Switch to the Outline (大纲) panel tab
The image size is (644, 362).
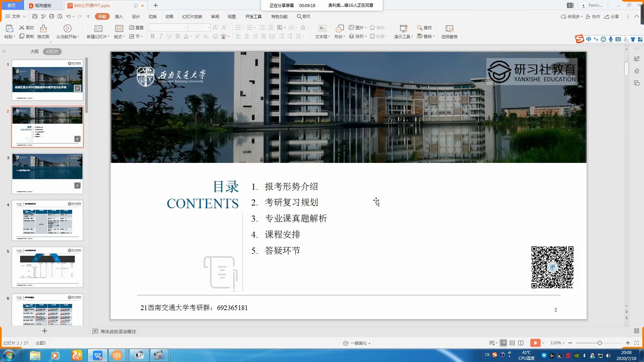point(34,51)
